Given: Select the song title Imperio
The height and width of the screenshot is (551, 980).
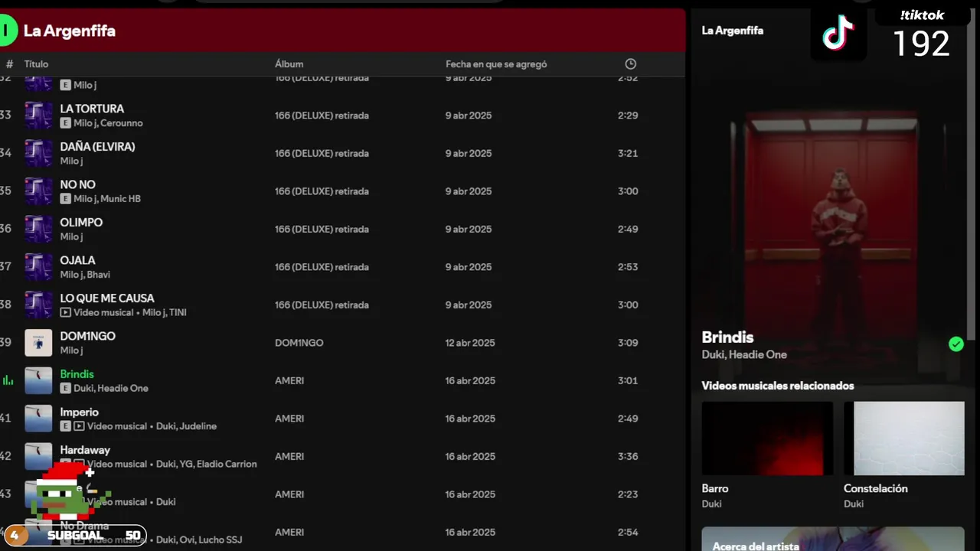Looking at the screenshot, I should (80, 412).
